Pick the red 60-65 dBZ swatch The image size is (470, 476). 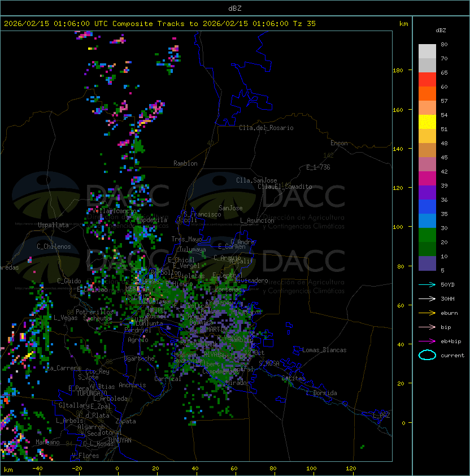[427, 80]
